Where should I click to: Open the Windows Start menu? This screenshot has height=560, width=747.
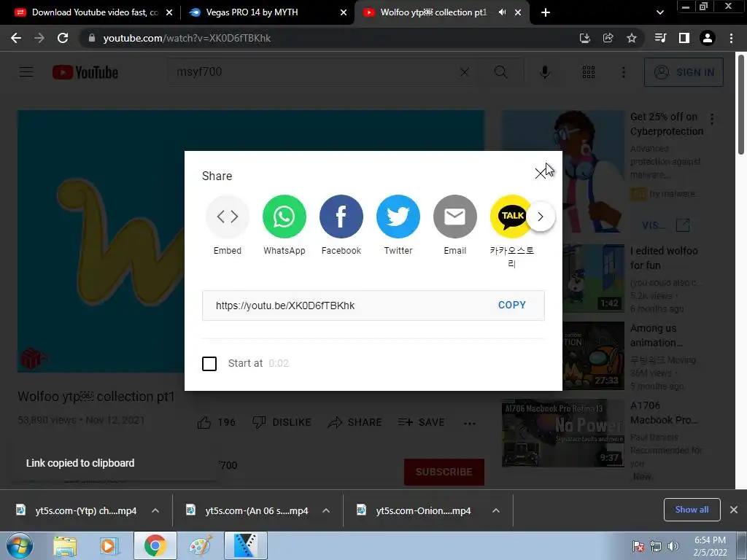click(20, 545)
